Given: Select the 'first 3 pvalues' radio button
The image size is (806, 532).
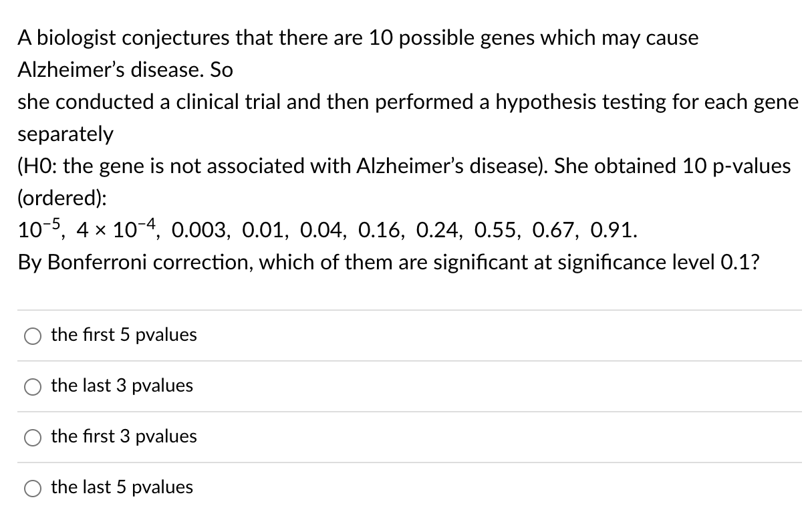Looking at the screenshot, I should [x=32, y=437].
